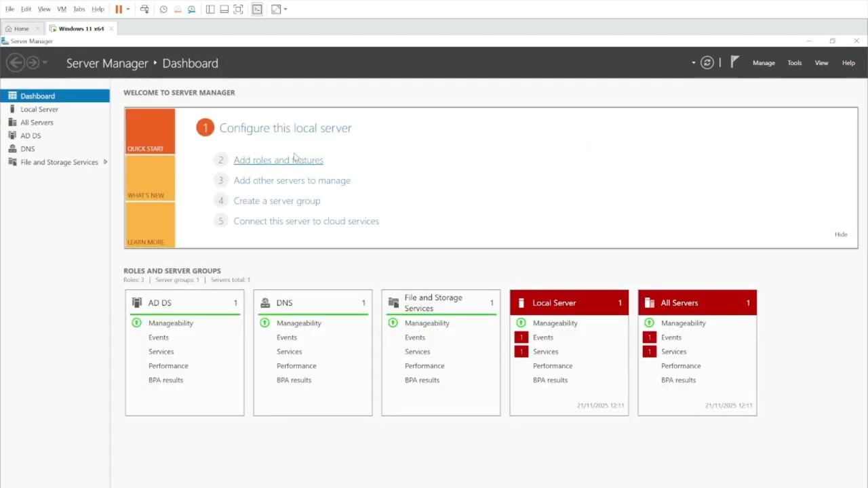Click Create a server group

277,201
